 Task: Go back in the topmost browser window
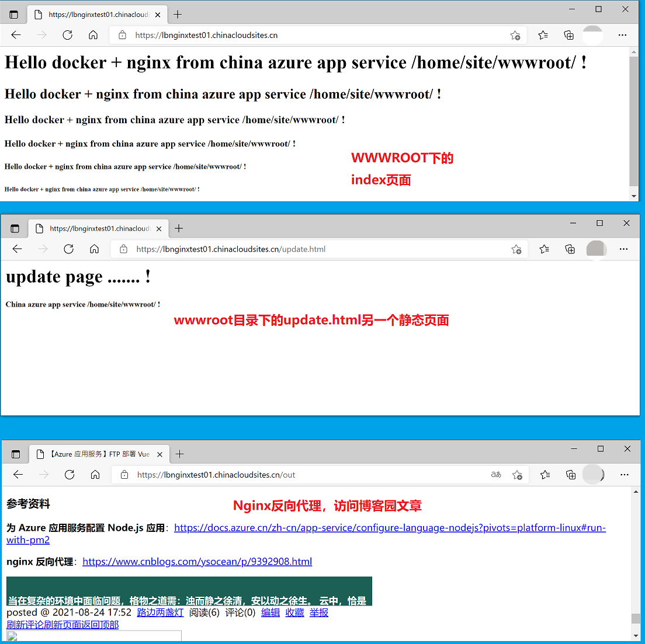coord(16,35)
